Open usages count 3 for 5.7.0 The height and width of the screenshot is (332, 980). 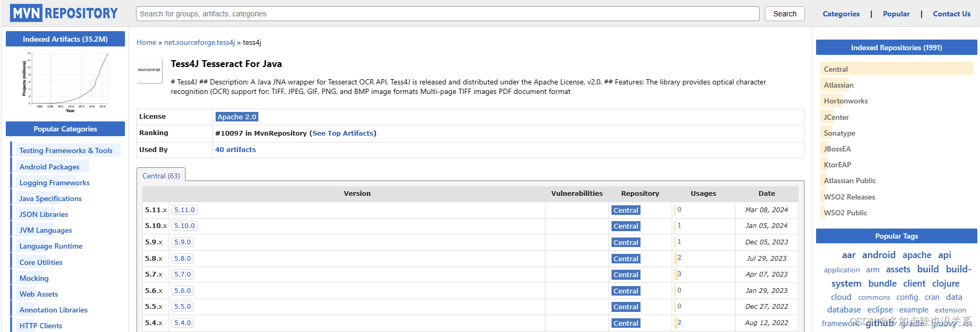point(679,274)
